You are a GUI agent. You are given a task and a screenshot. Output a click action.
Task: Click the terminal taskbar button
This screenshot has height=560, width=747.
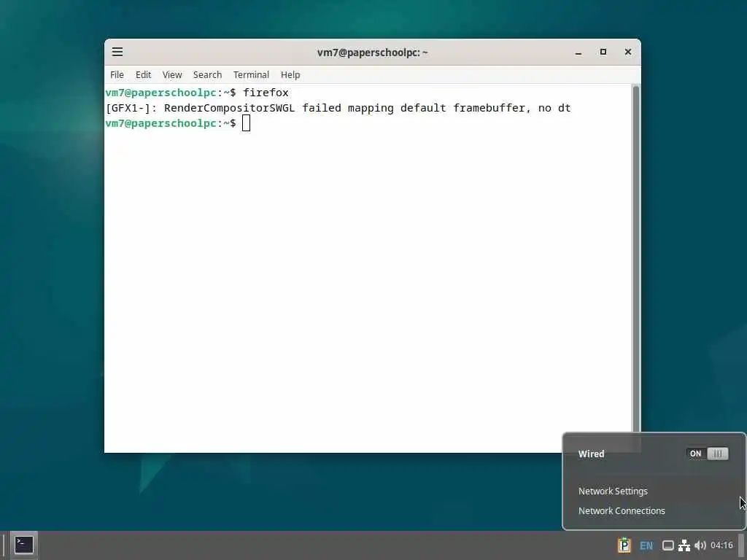click(x=24, y=545)
